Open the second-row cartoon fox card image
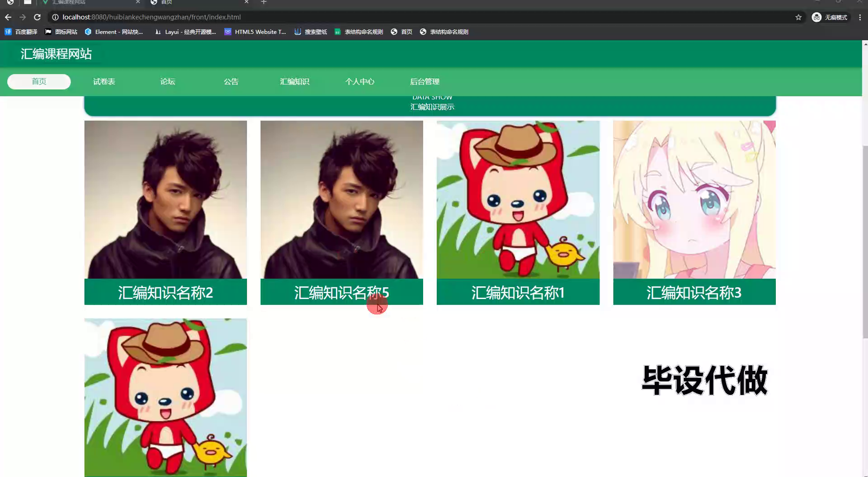This screenshot has width=868, height=477. coord(165,397)
